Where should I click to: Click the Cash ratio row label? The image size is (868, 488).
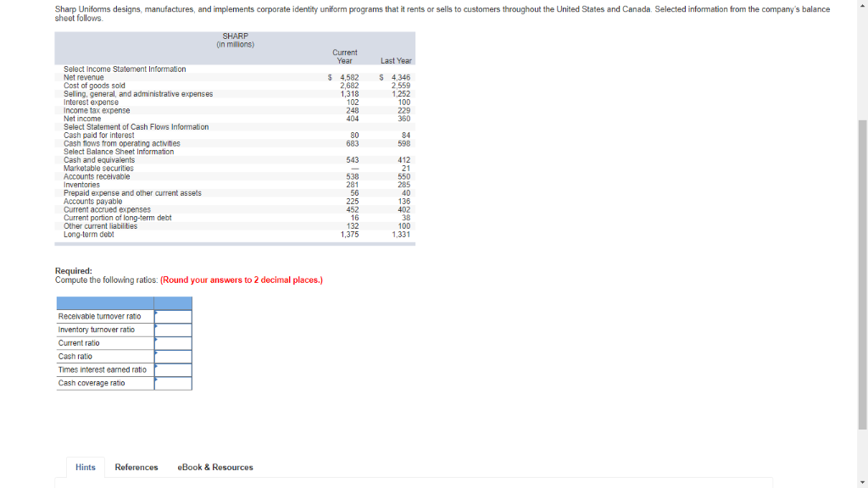[x=75, y=357]
